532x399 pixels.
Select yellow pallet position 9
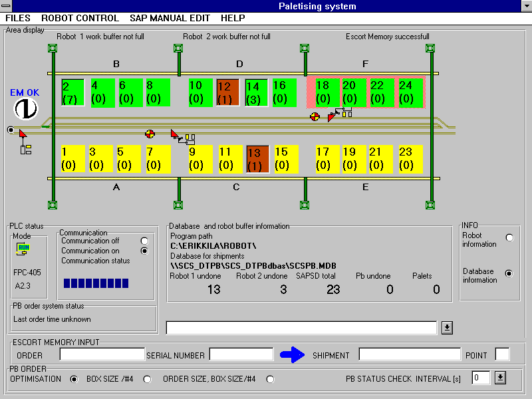point(201,159)
